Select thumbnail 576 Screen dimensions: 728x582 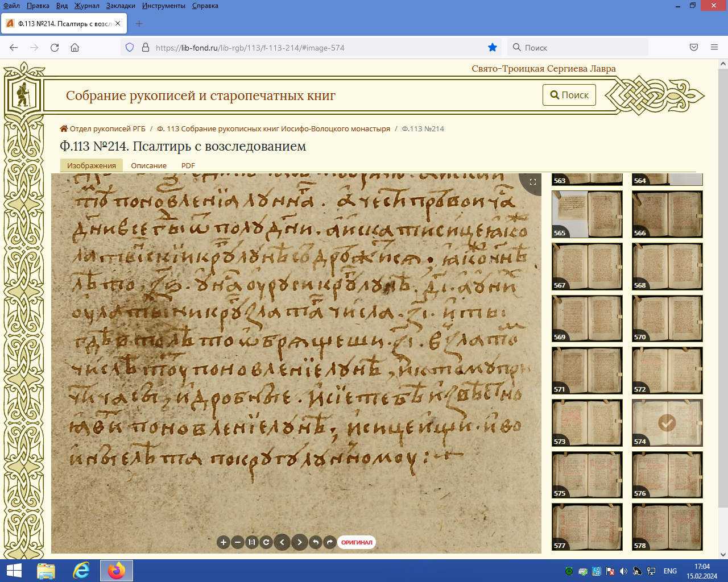(x=667, y=475)
